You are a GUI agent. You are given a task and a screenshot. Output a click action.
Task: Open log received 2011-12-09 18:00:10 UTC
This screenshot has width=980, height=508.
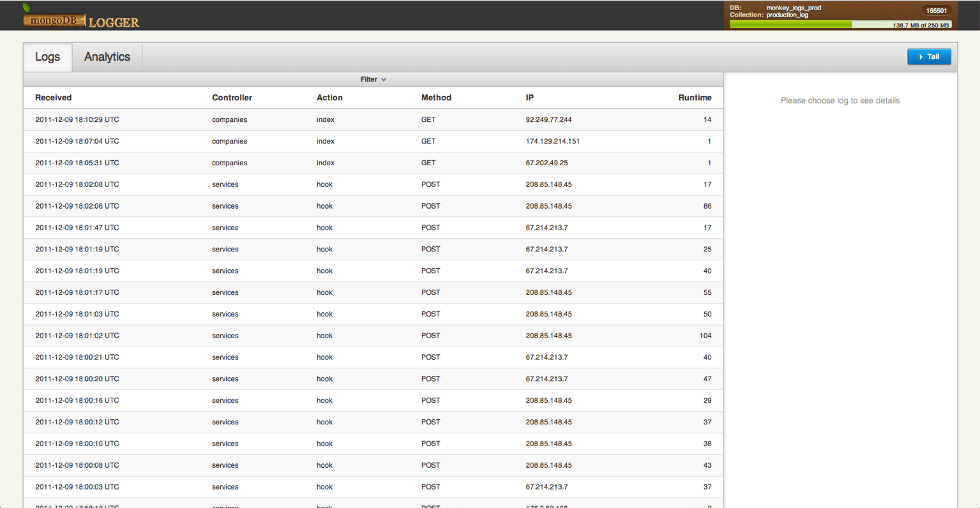pyautogui.click(x=373, y=444)
